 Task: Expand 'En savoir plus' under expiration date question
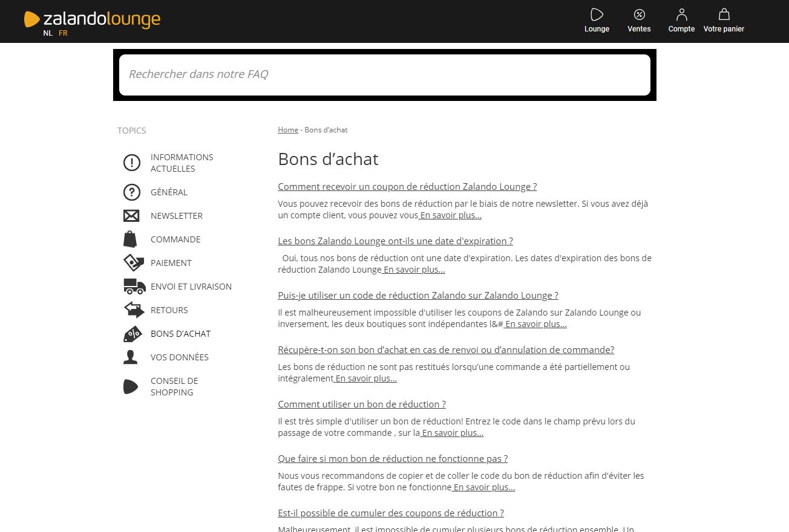click(x=414, y=270)
